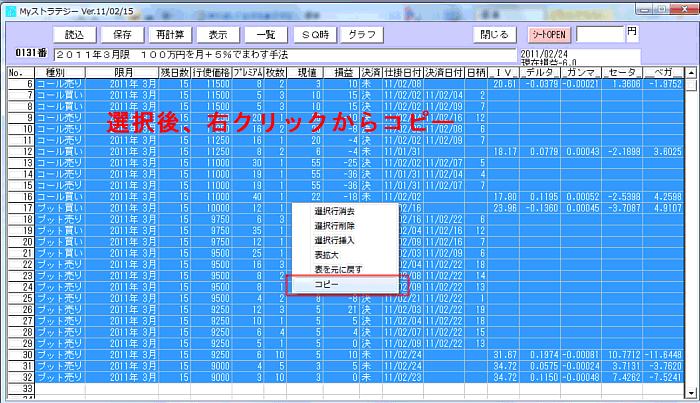Choose コピー from the context menu

coord(346,284)
